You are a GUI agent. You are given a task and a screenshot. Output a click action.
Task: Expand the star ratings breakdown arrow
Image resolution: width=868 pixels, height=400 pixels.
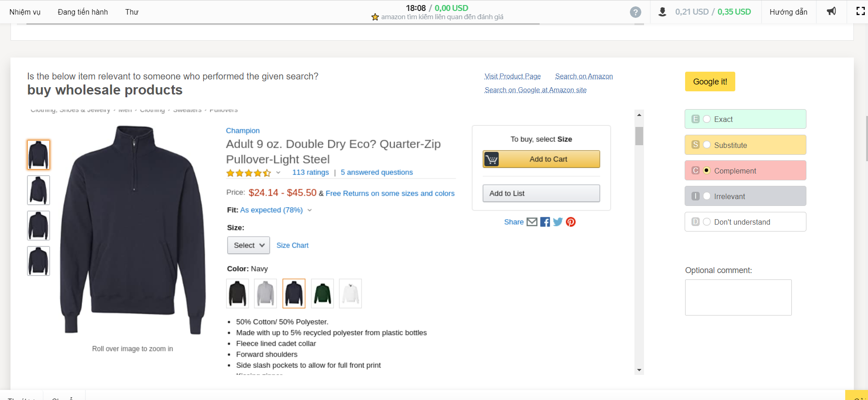[278, 173]
